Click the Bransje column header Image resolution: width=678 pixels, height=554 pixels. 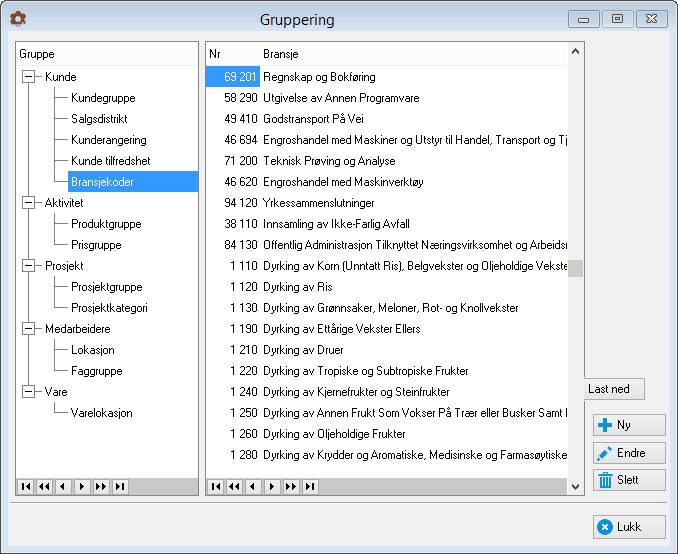click(413, 54)
